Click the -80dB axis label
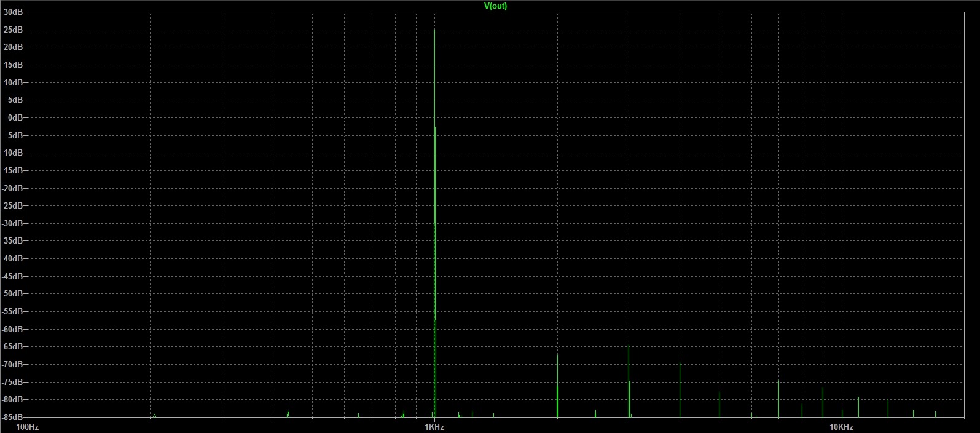Screen dimensions: 980x433 13,399
